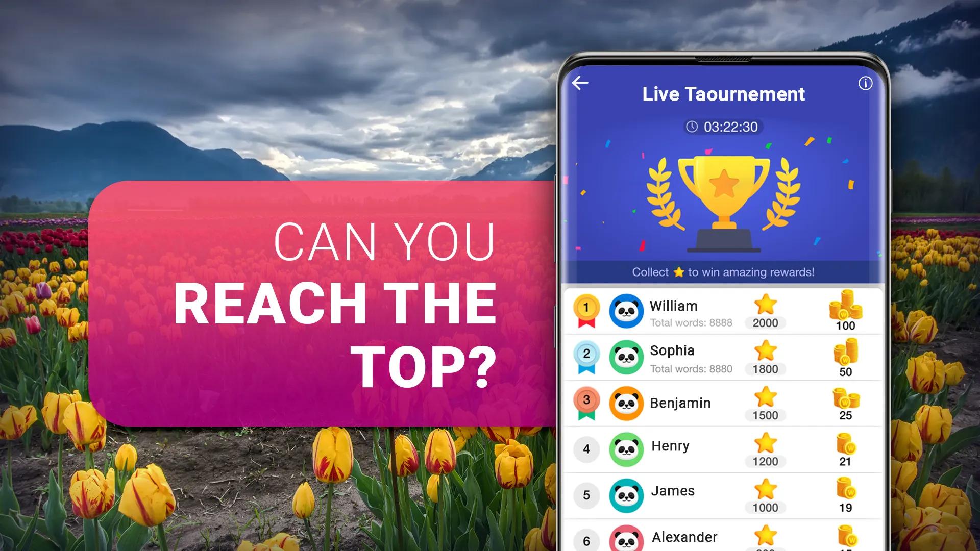980x551 pixels.
Task: Click William's panda avatar icon
Action: 625,313
